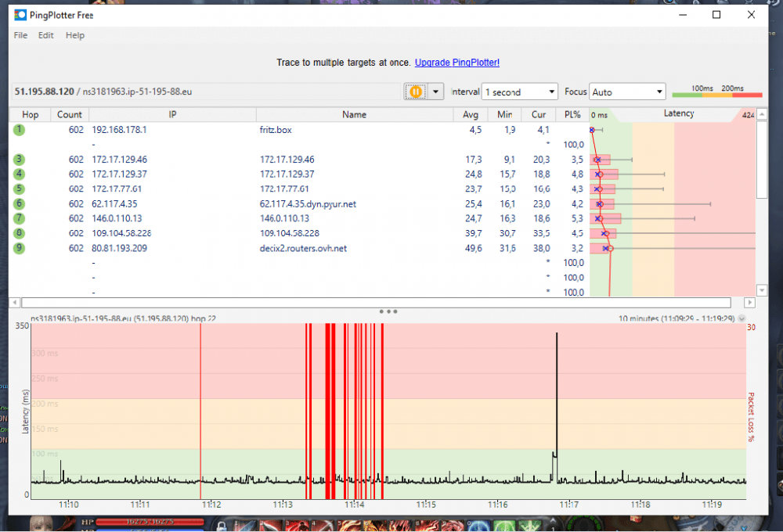Image resolution: width=783 pixels, height=532 pixels.
Task: Select the green hop 3 circle
Action: 19,160
